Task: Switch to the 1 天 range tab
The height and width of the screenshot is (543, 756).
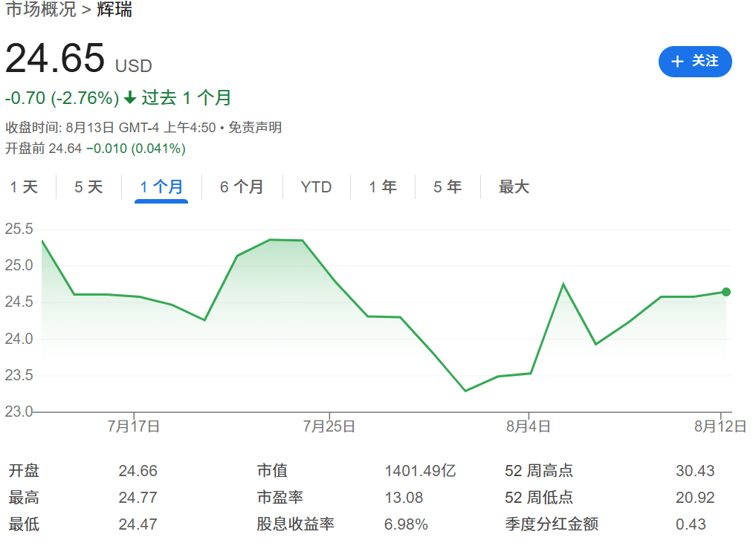Action: [24, 187]
